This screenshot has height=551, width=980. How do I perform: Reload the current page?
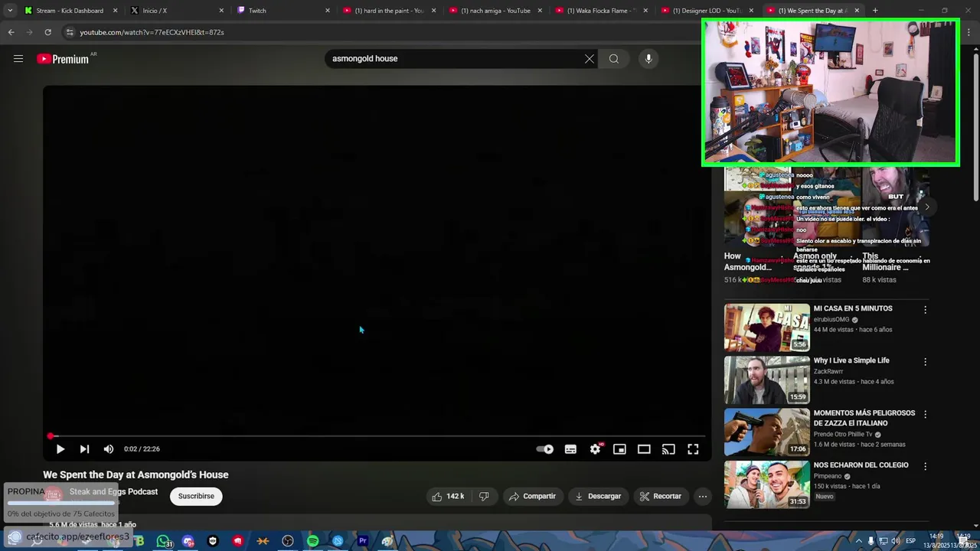47,32
